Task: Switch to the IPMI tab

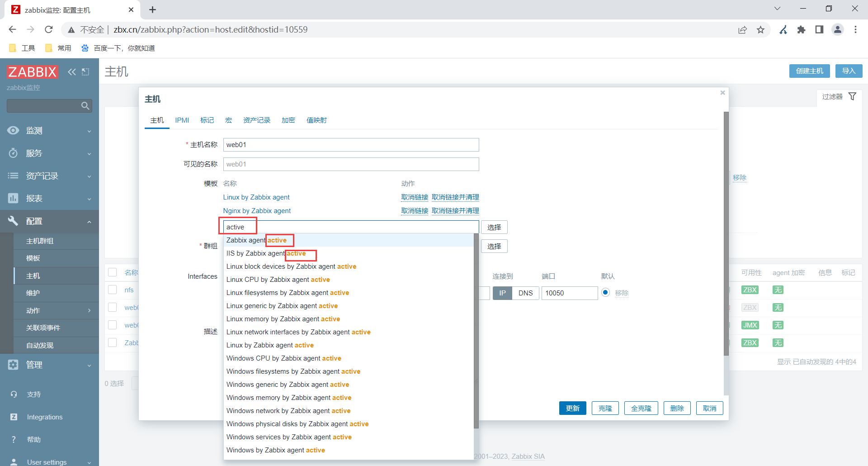Action: click(x=182, y=120)
